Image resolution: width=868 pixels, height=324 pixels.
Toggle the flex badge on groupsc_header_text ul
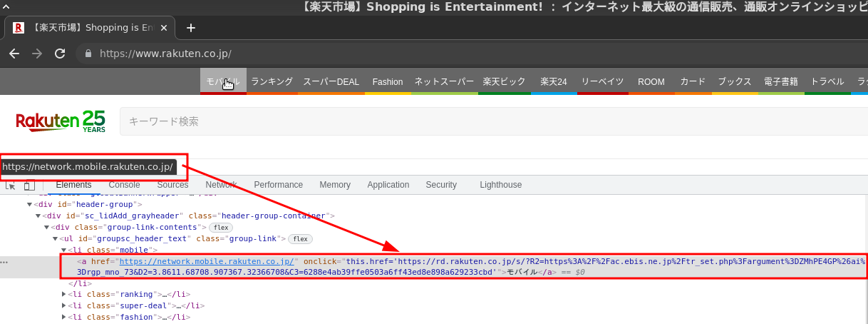pos(300,238)
